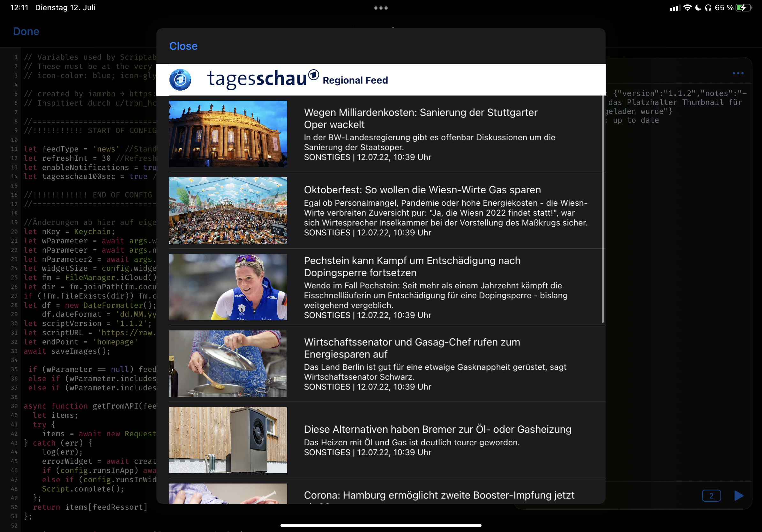The image size is (762, 532).
Task: Tap the headphones status icon
Action: click(708, 8)
